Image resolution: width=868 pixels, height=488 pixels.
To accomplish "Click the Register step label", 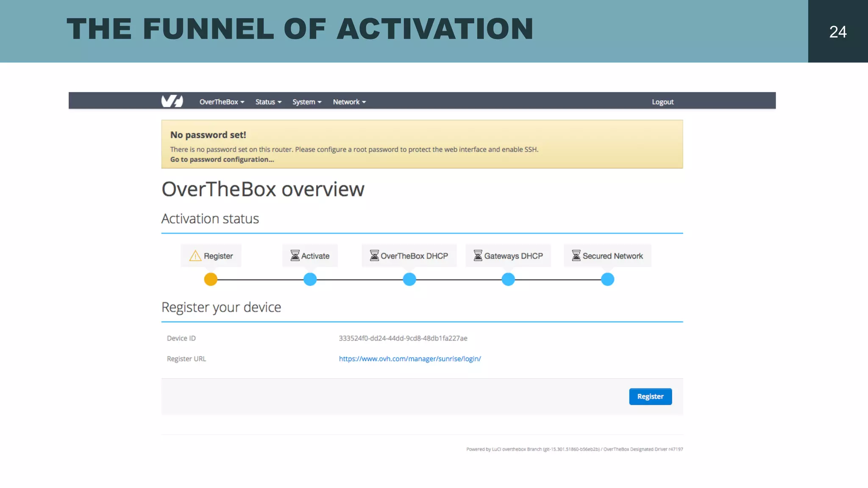I will tap(211, 255).
